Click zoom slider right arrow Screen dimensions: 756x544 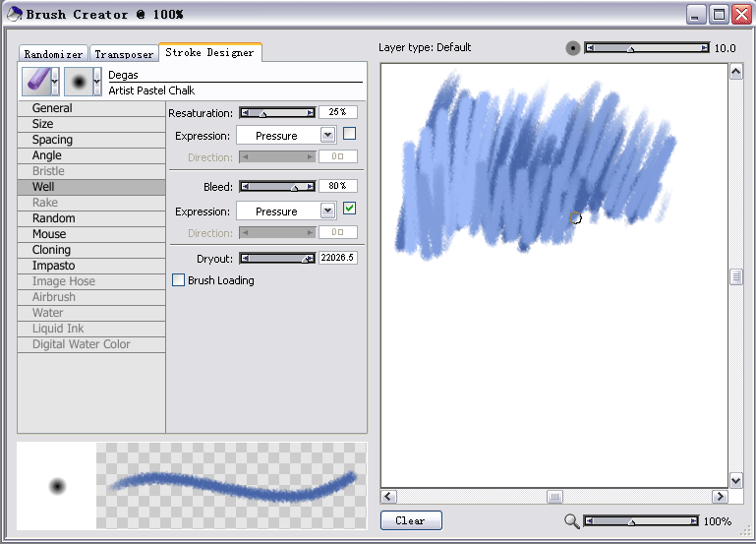(693, 520)
